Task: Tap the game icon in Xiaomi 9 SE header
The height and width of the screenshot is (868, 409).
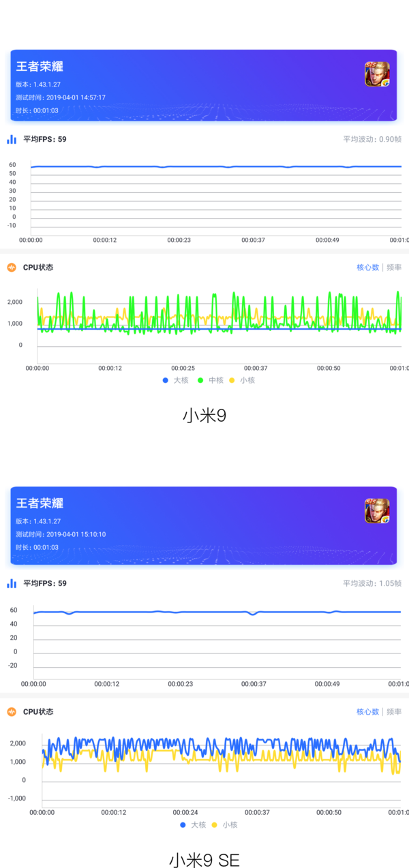Action: point(377,511)
